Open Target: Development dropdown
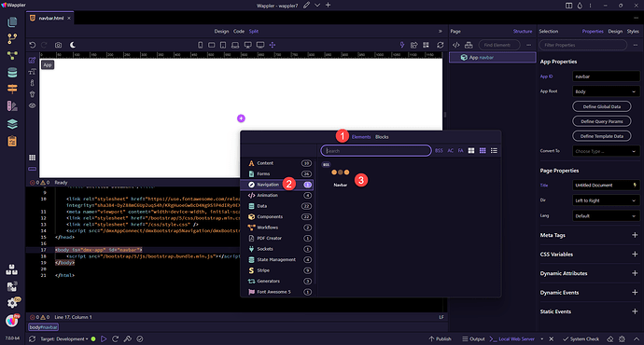The width and height of the screenshot is (644, 345). (x=64, y=338)
